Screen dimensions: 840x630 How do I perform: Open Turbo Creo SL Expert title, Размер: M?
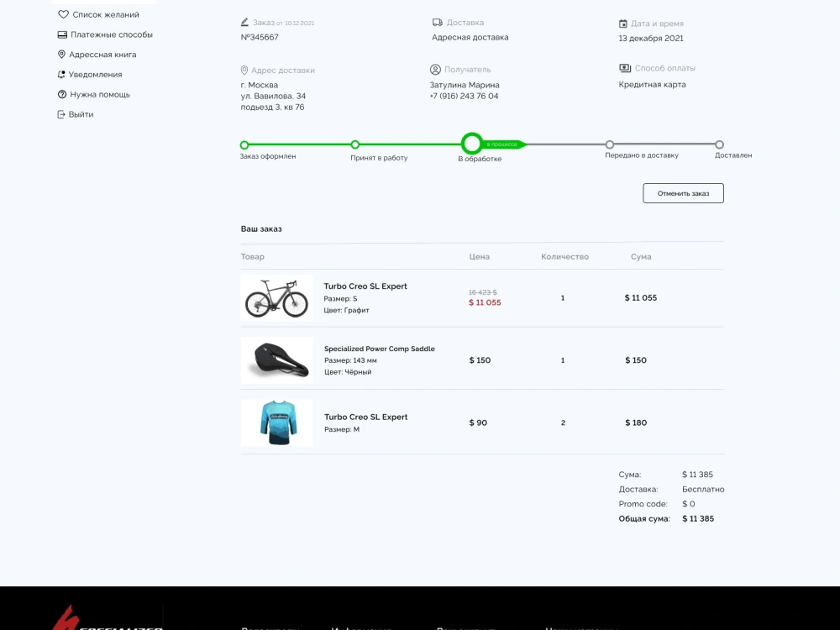click(x=365, y=417)
